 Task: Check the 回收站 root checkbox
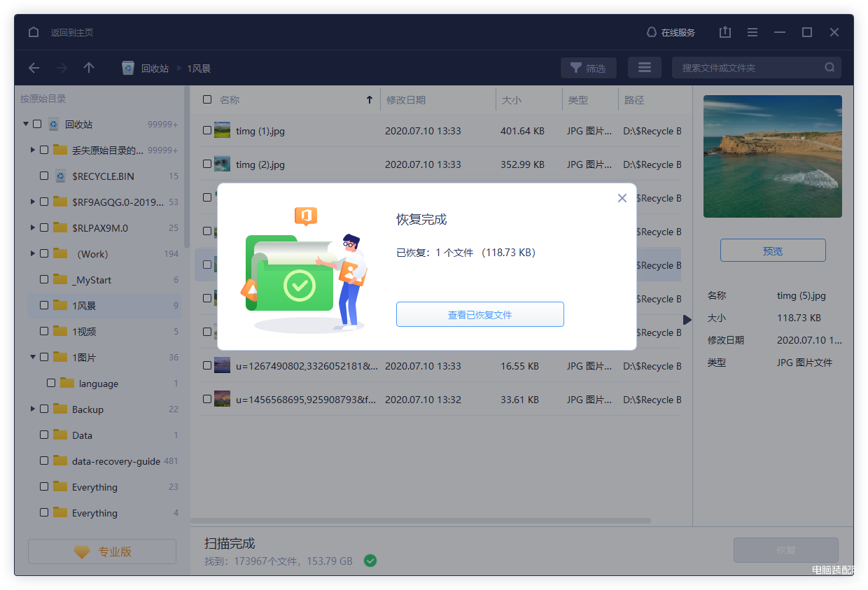[37, 124]
